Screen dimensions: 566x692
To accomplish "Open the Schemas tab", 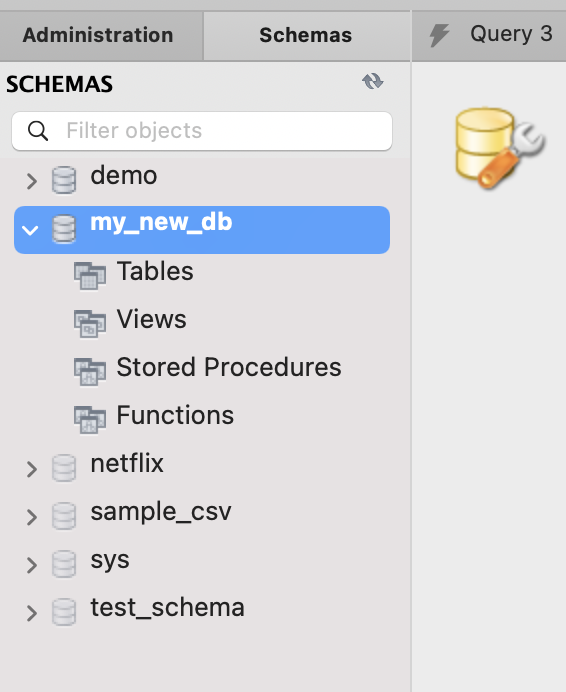I will 306,35.
